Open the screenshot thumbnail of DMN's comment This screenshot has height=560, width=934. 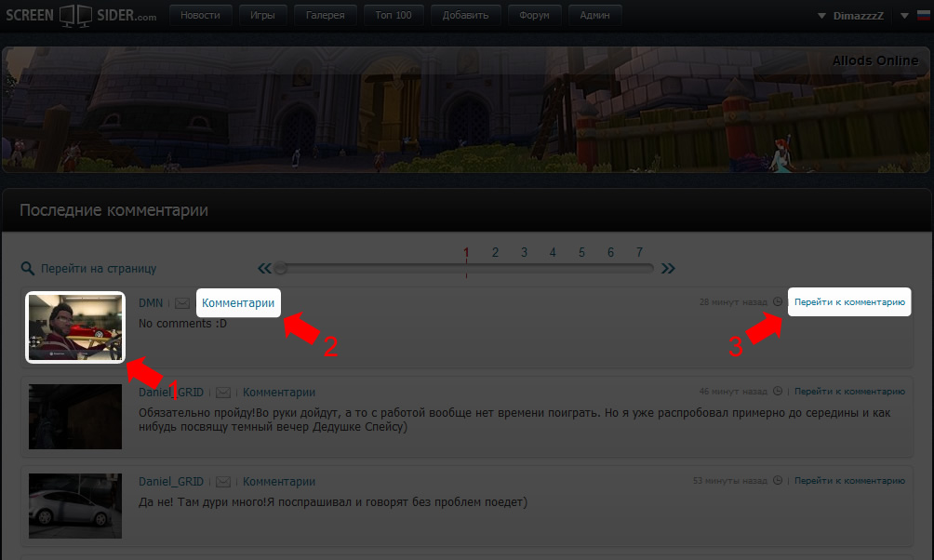(x=75, y=327)
